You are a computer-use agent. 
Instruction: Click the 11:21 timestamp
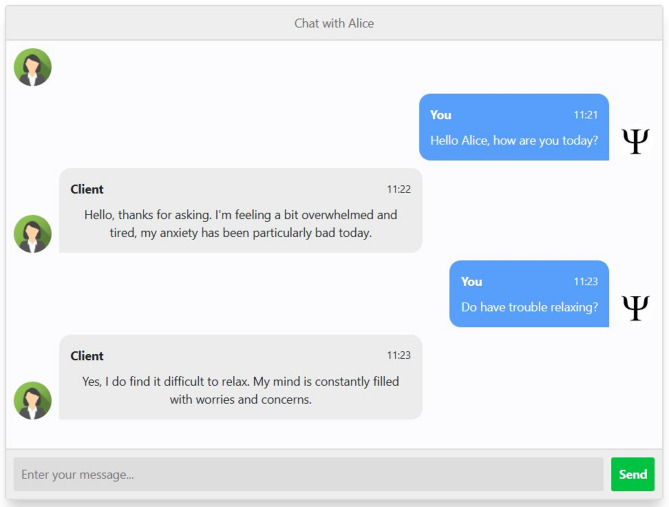585,115
